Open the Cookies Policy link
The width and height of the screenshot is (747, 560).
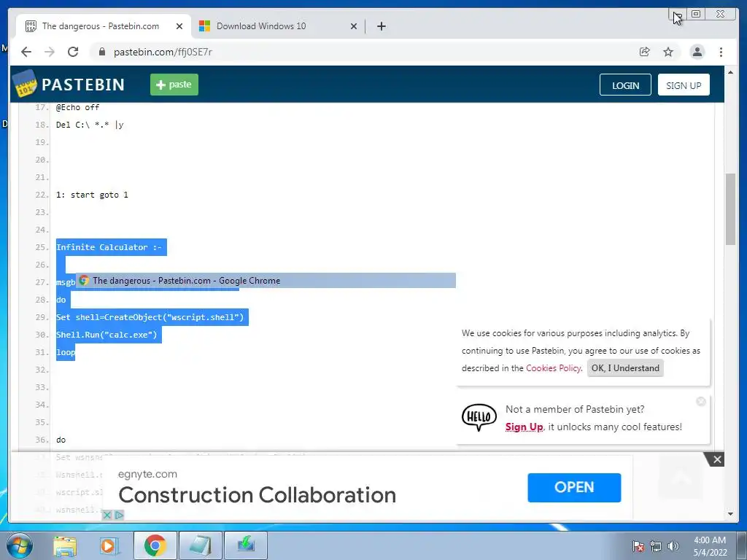coord(553,368)
